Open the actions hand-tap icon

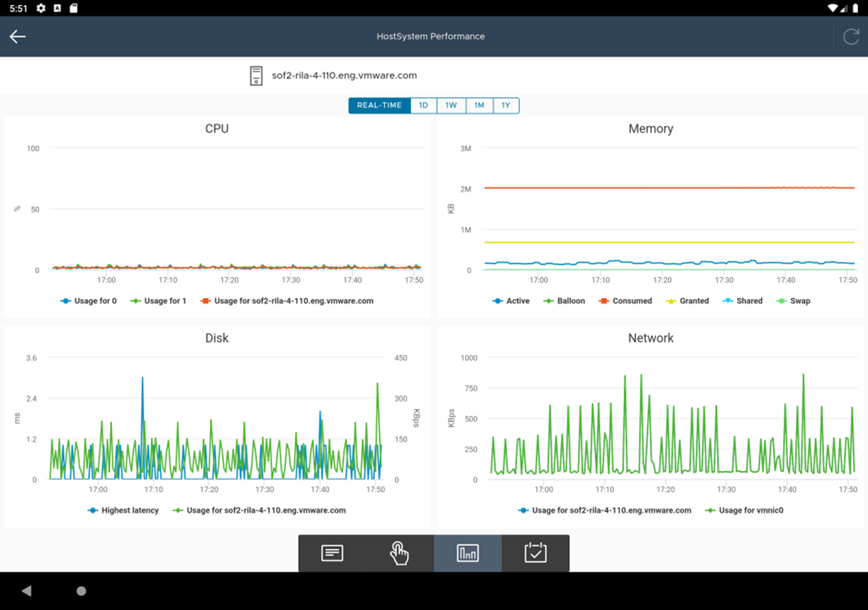click(399, 553)
